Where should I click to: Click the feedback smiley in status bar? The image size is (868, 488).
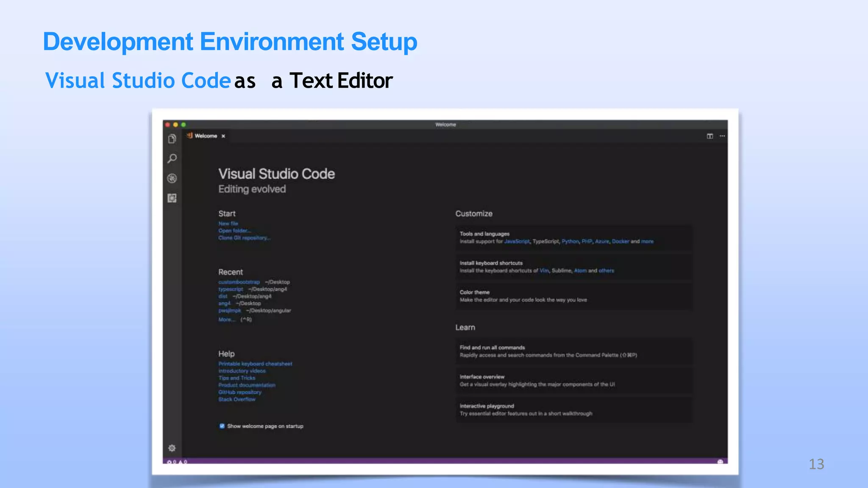coord(720,462)
